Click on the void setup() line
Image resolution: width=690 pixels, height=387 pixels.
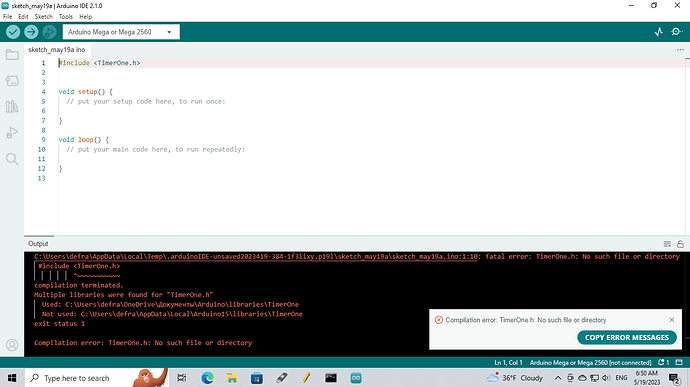tap(85, 92)
